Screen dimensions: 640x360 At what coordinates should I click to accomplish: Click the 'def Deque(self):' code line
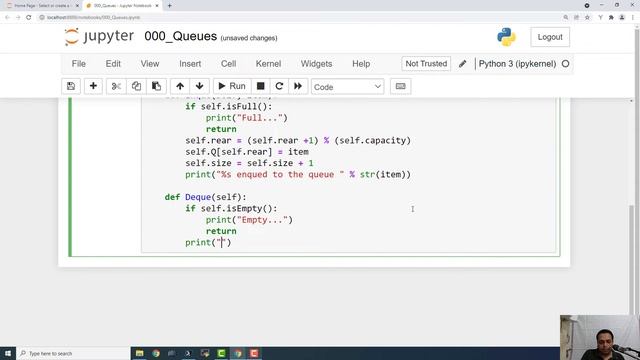coord(205,197)
